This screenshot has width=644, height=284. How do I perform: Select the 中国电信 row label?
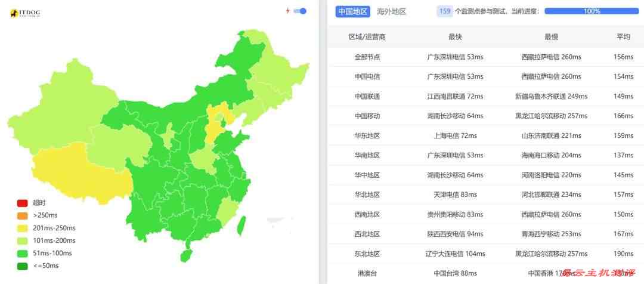[367, 76]
